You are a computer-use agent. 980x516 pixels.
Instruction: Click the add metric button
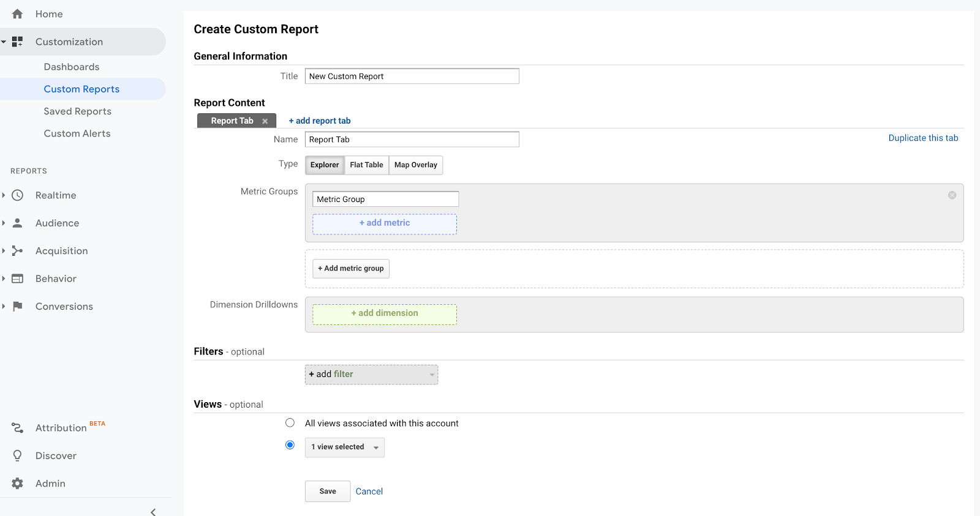[385, 223]
